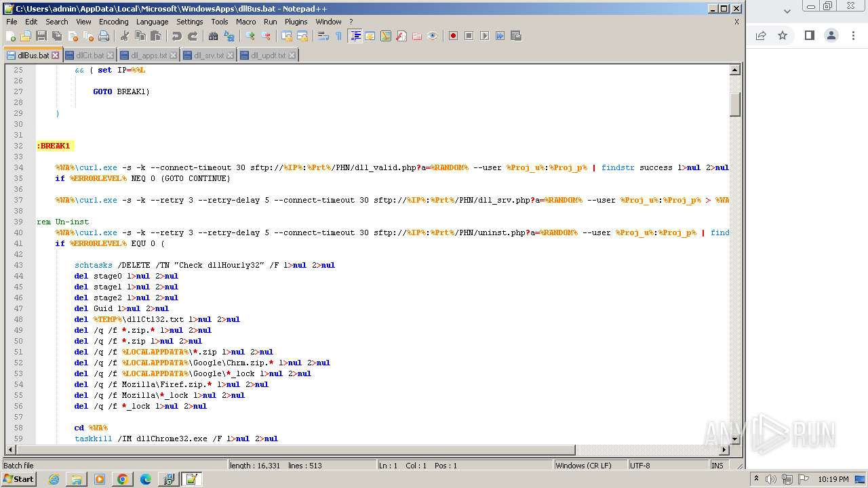
Task: Click the Copy toolbar icon
Action: [x=140, y=36]
